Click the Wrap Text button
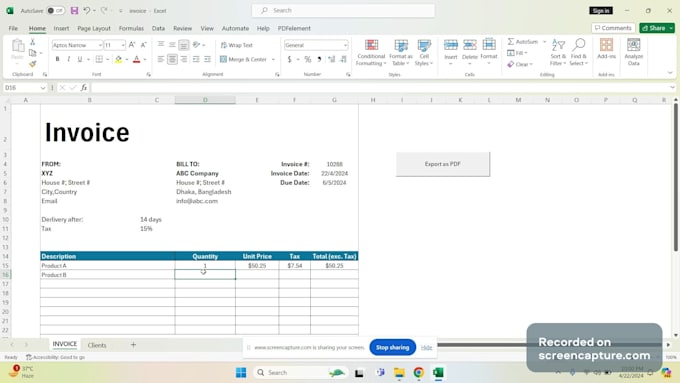Screen dimensions: 680x383 point(236,45)
